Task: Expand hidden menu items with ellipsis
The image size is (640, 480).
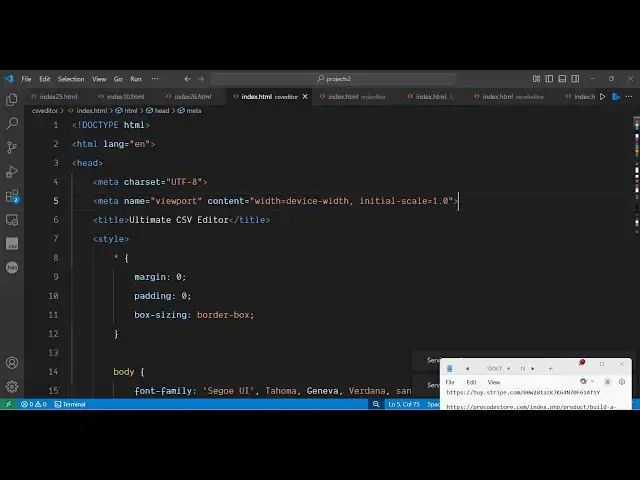Action: [x=155, y=79]
